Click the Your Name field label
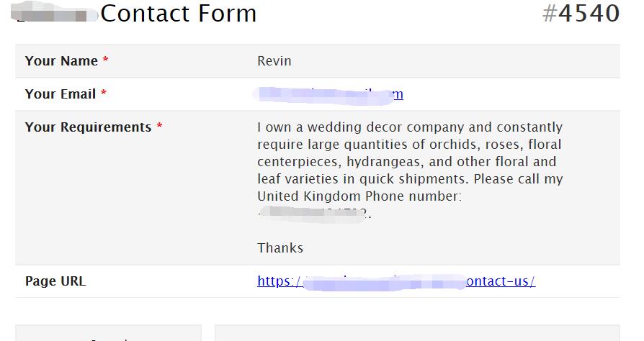644x341 pixels. pyautogui.click(x=61, y=60)
